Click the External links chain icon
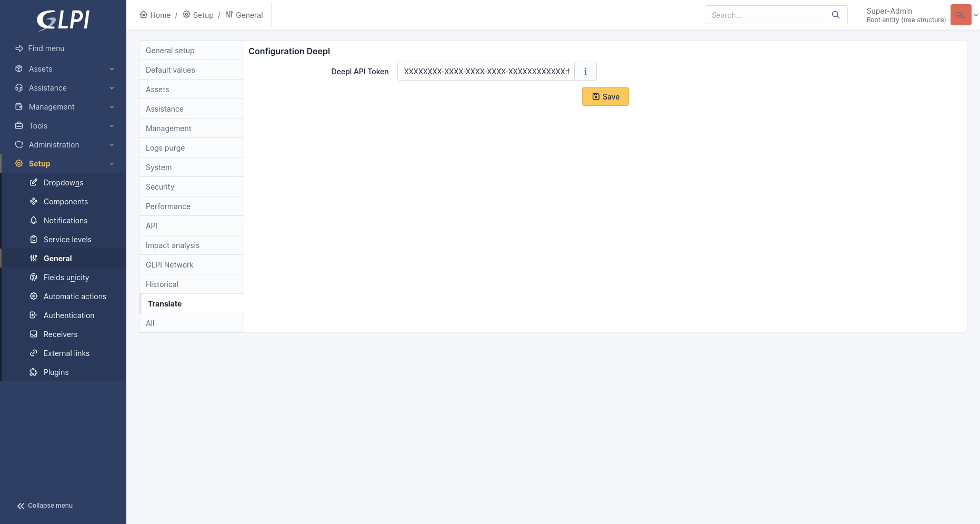 click(34, 353)
